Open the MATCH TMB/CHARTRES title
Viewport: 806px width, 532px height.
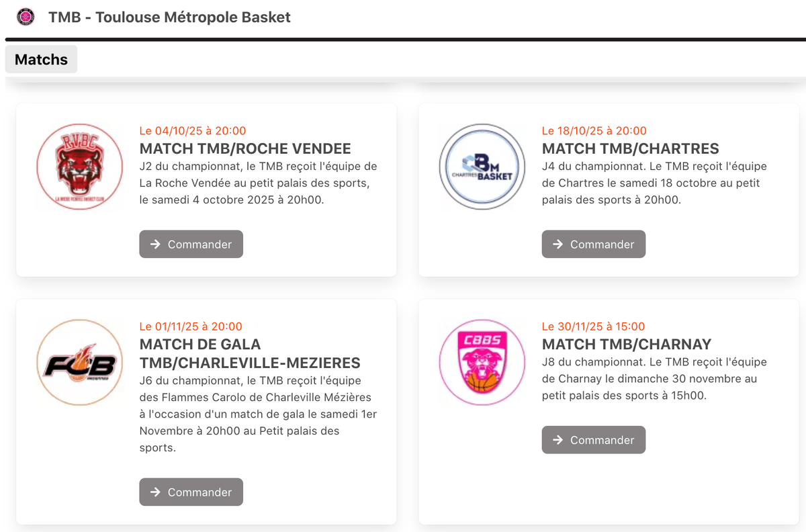coord(631,149)
